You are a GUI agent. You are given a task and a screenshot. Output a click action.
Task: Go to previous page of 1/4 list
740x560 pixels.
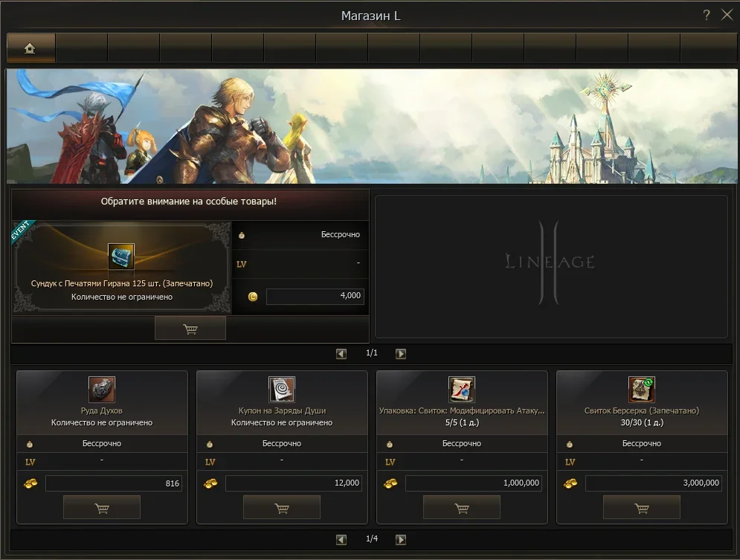tap(341, 539)
